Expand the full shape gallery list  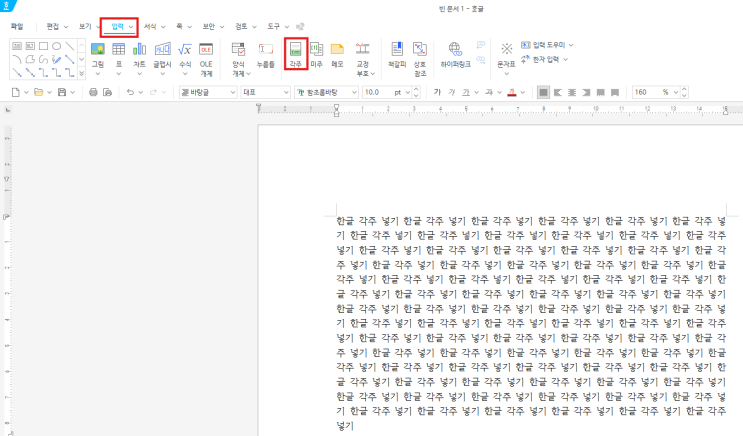click(82, 73)
